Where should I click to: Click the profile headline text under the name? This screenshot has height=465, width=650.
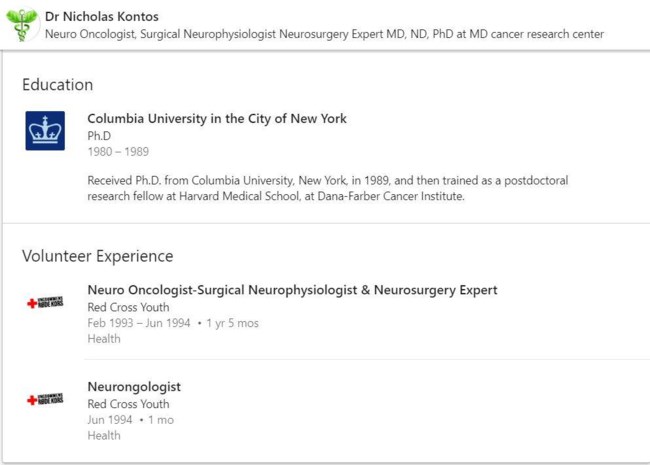click(x=324, y=34)
